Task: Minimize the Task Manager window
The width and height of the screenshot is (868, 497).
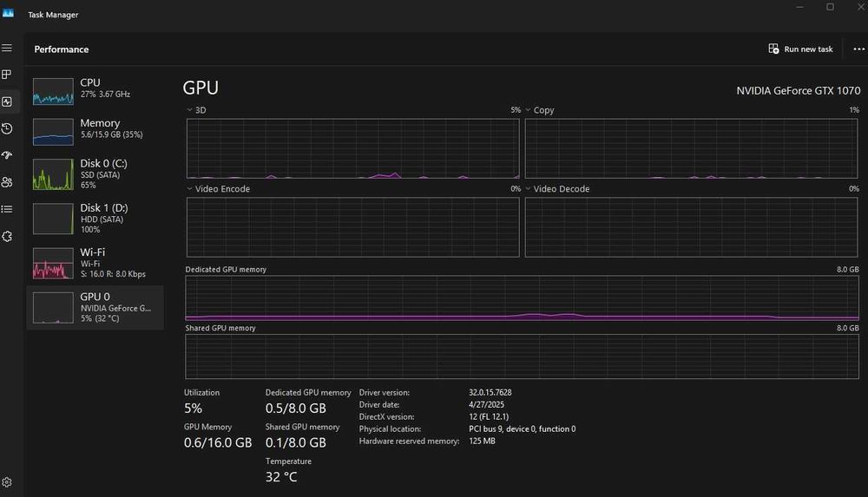Action: pos(800,7)
